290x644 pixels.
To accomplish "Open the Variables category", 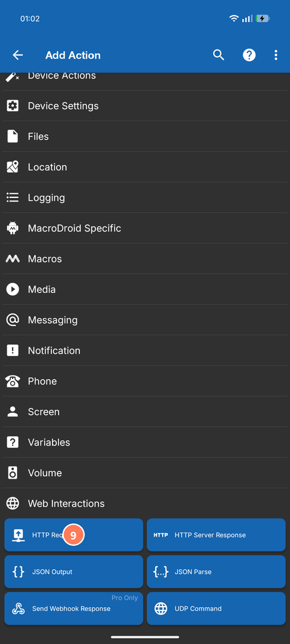I will coord(145,442).
